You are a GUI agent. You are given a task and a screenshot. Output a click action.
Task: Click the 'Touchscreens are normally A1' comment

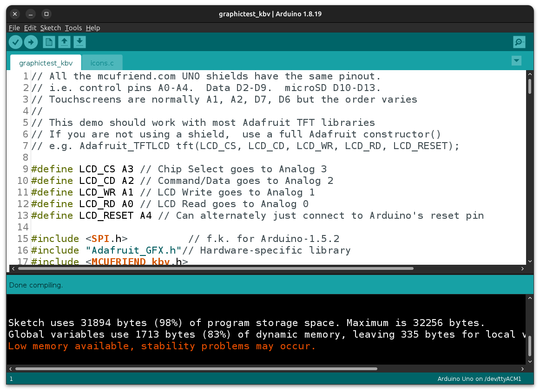(224, 99)
